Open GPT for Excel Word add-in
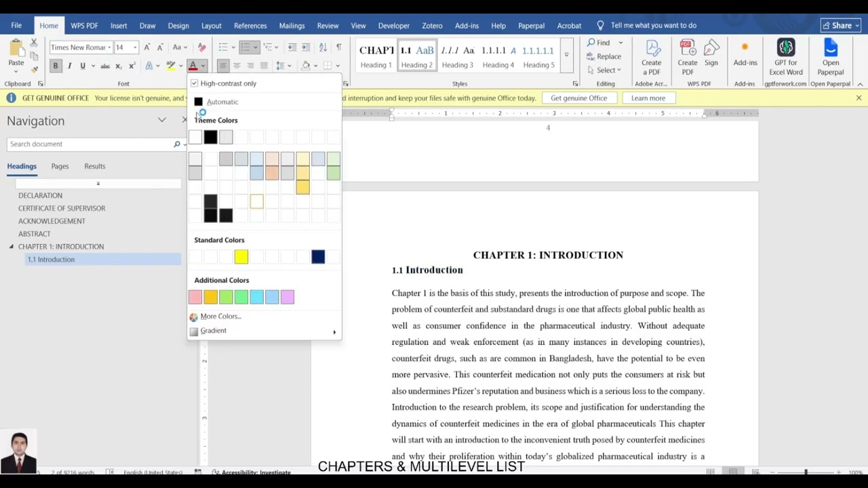This screenshot has height=488, width=868. tap(785, 58)
